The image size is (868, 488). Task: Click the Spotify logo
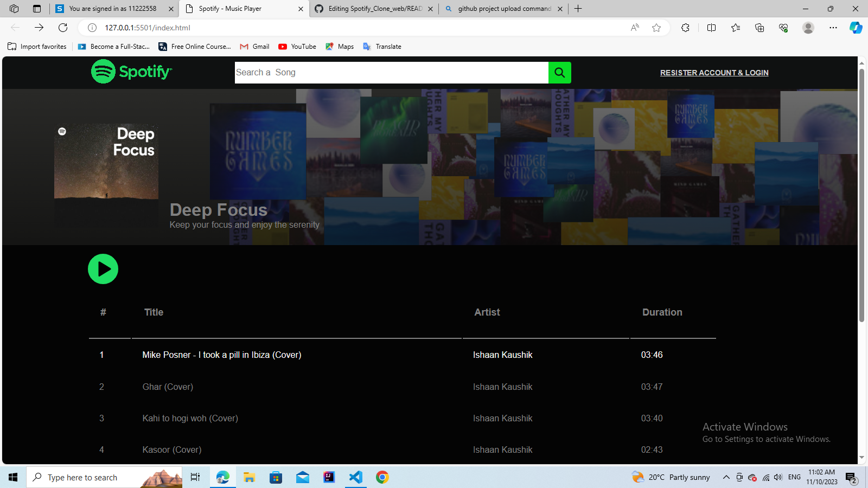131,72
